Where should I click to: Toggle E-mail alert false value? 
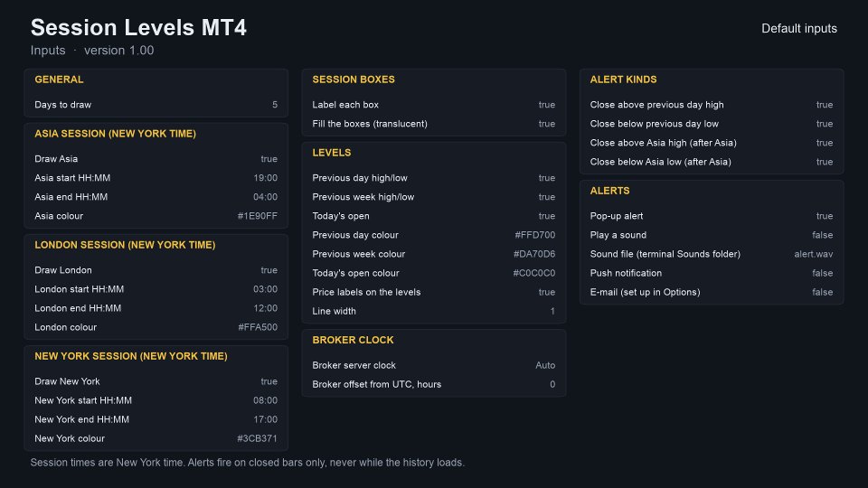pos(822,292)
